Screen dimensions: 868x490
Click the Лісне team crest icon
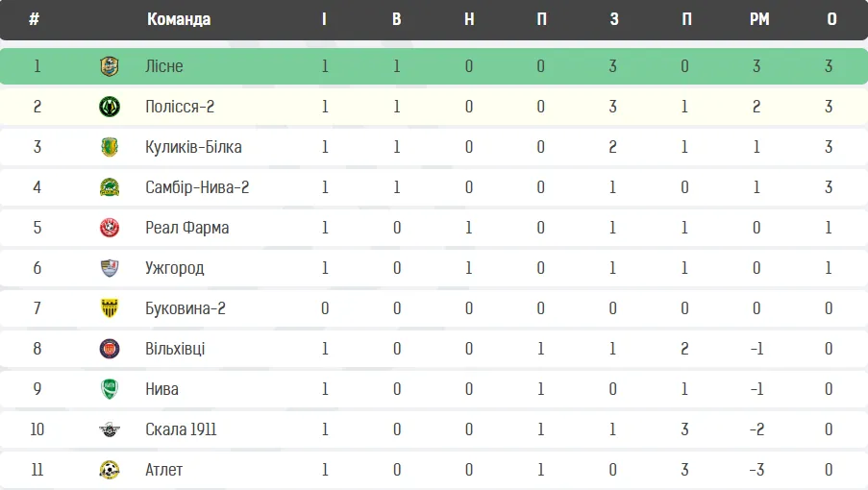tap(110, 66)
